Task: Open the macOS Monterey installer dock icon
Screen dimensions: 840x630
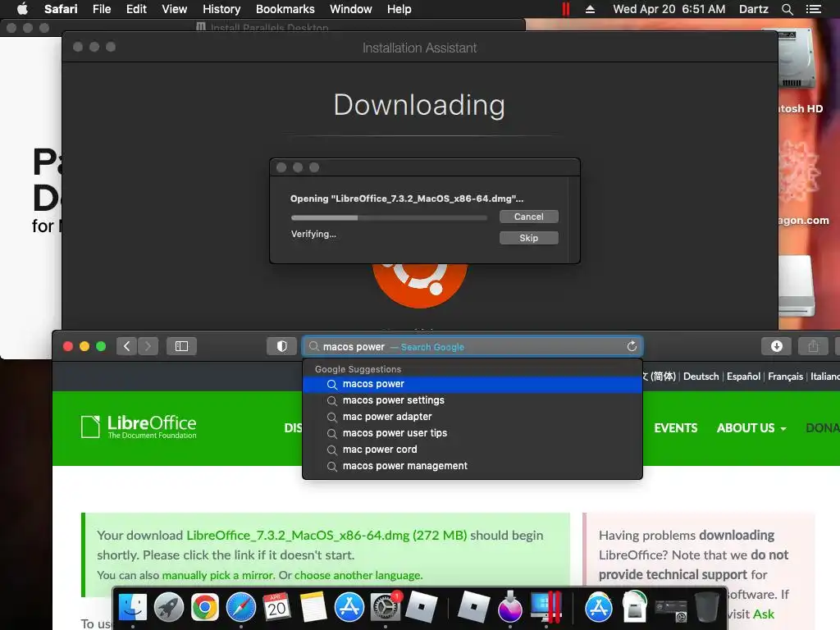Action: click(509, 608)
